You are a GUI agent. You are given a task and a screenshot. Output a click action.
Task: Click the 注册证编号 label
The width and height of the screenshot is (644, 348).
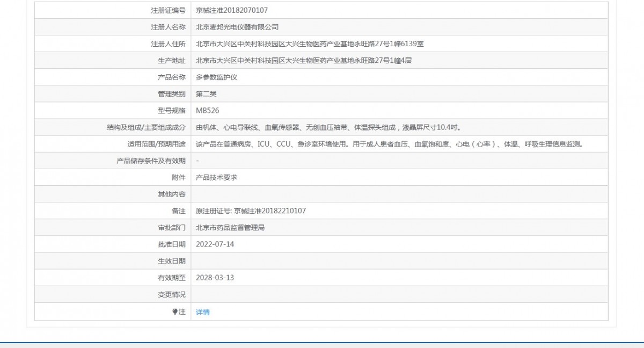click(168, 10)
